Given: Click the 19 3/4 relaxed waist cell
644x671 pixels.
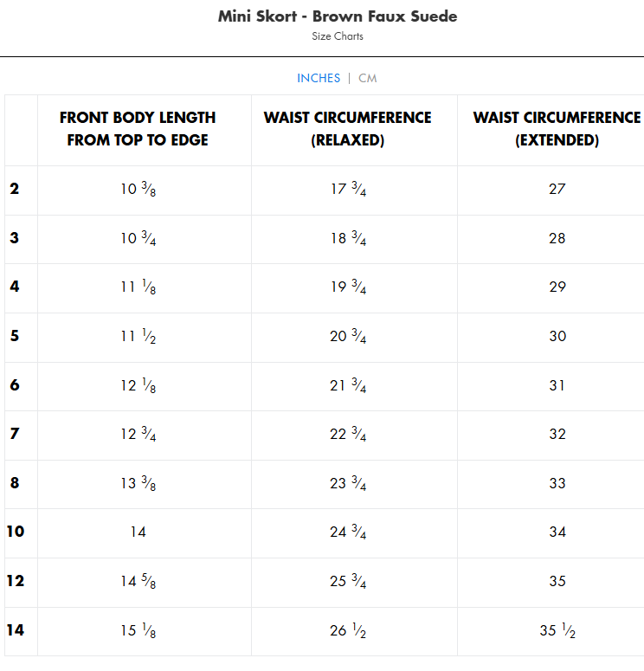Looking at the screenshot, I should [348, 287].
